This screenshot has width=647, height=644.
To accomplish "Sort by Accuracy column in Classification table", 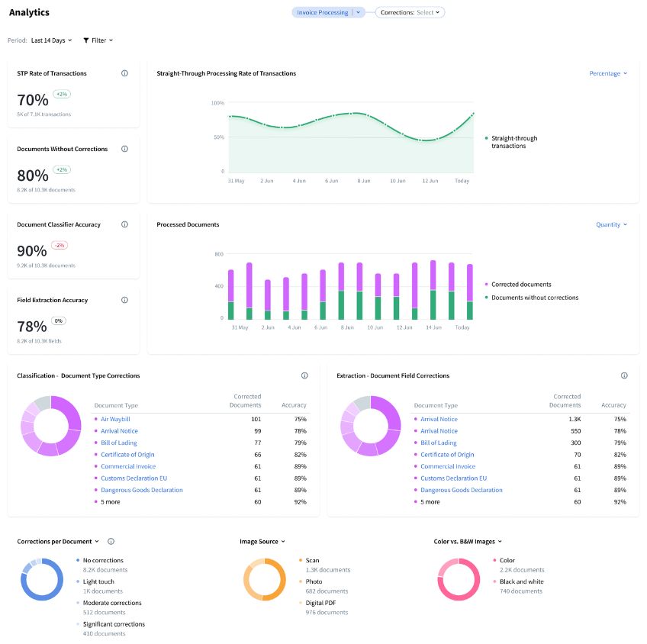I will (x=294, y=405).
